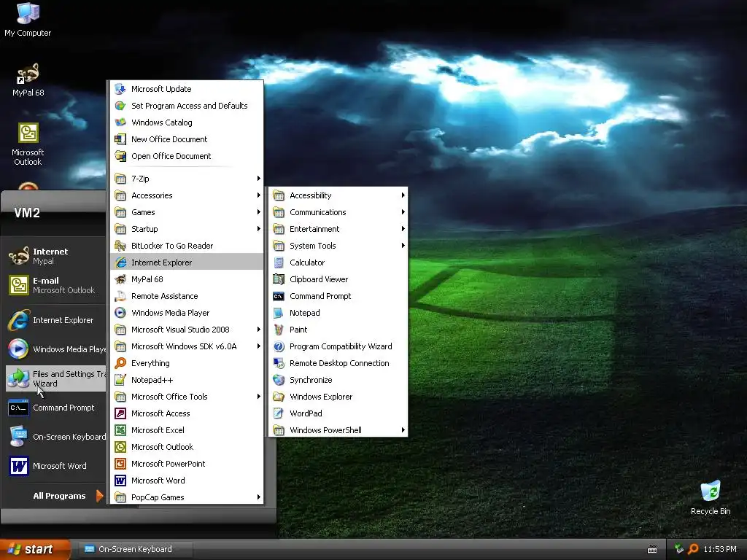
Task: Open the Calculator icon in Accessories
Action: pos(279,262)
